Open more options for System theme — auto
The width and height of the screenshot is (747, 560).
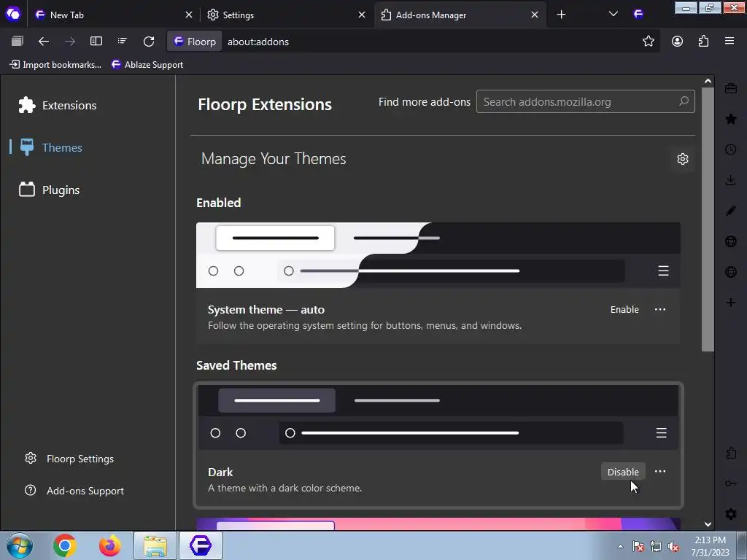click(659, 309)
